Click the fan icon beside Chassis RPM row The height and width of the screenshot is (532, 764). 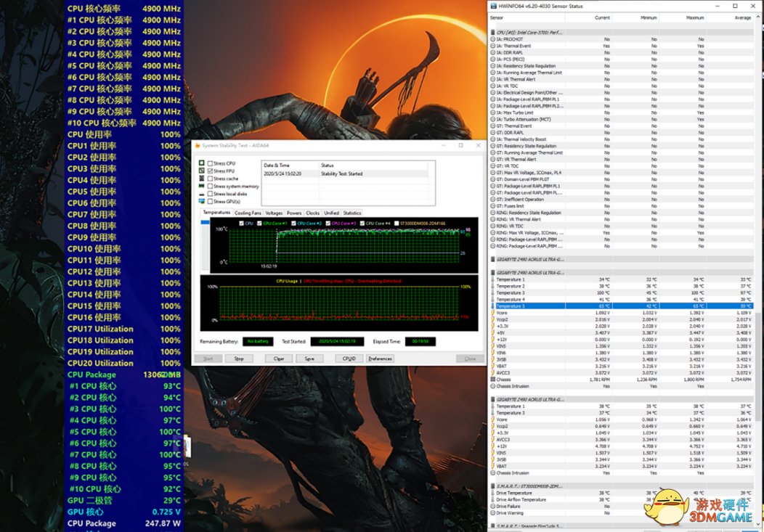pyautogui.click(x=492, y=379)
